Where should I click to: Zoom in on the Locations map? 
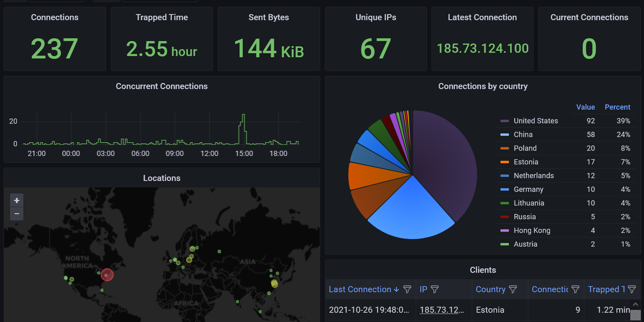coord(17,200)
